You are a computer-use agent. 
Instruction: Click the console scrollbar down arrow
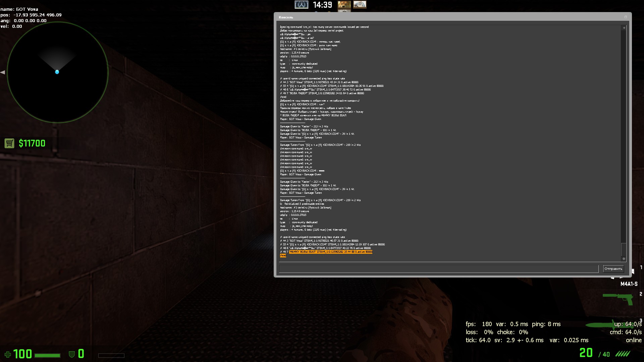click(x=624, y=258)
